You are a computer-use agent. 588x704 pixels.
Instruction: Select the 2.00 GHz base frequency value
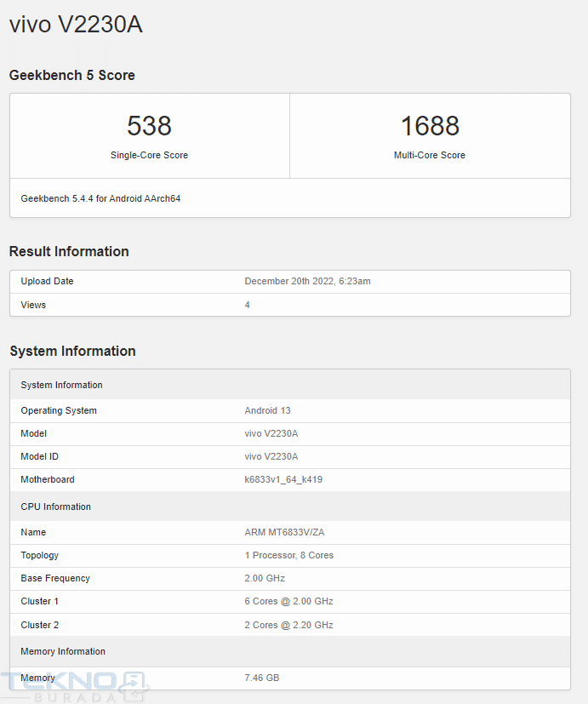click(265, 578)
